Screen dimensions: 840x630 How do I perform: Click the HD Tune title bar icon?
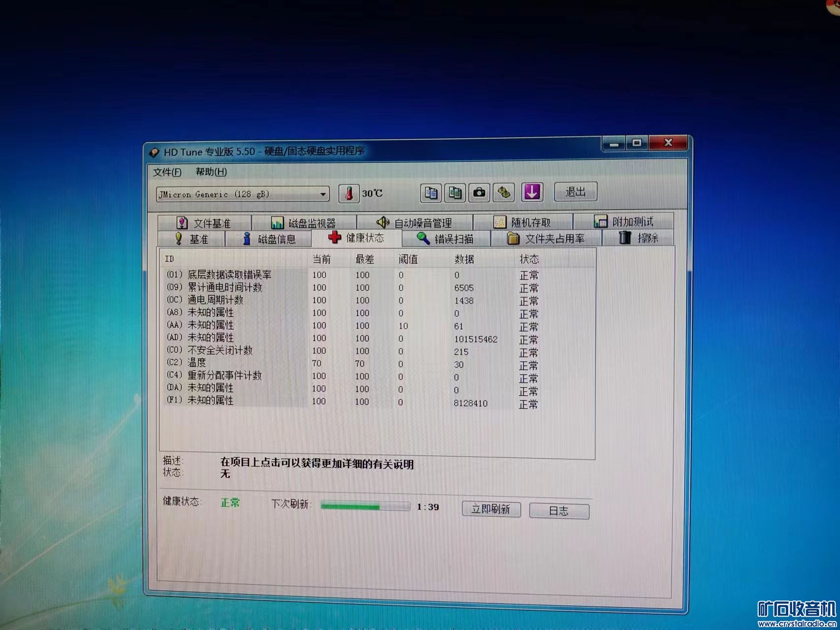click(154, 152)
